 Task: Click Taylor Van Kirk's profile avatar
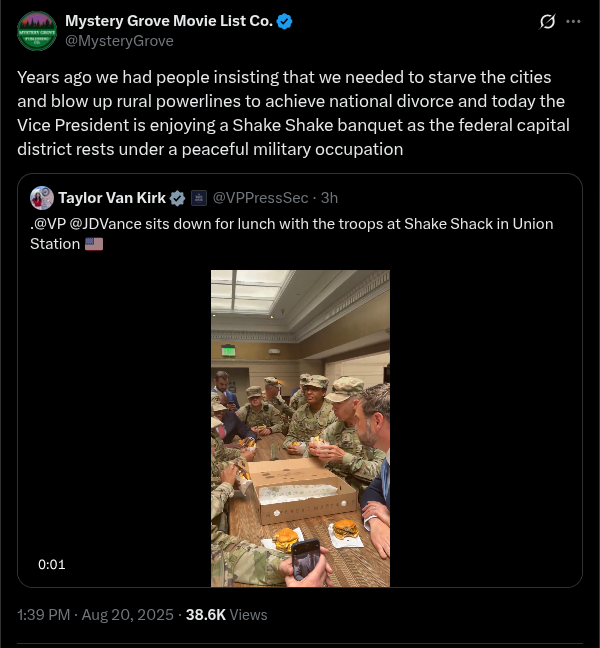pos(42,197)
